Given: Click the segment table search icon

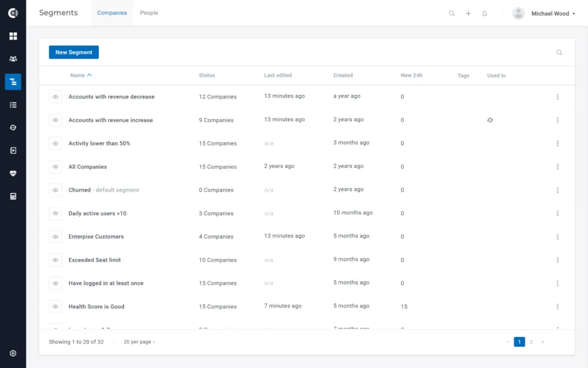Looking at the screenshot, I should 559,52.
